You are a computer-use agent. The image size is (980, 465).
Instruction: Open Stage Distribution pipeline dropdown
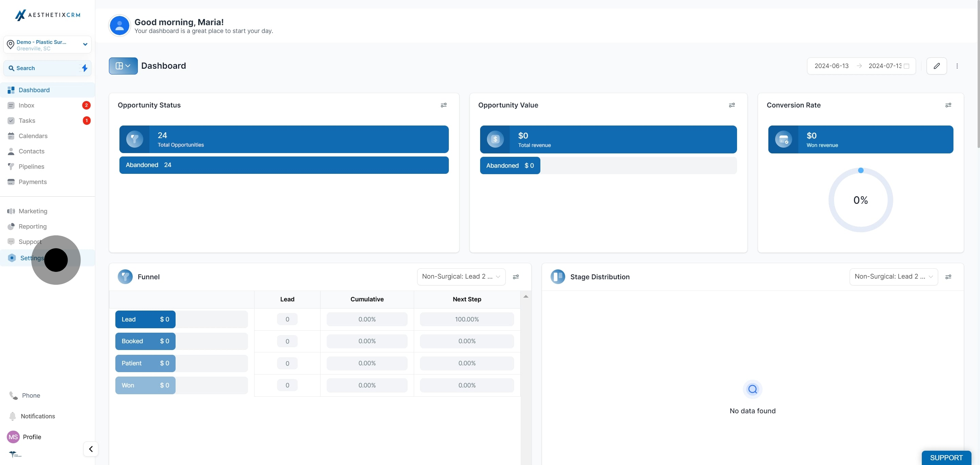click(893, 277)
